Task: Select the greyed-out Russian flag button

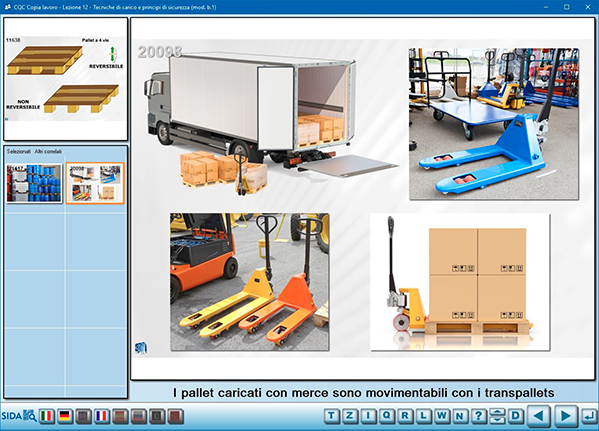Action: [139, 416]
